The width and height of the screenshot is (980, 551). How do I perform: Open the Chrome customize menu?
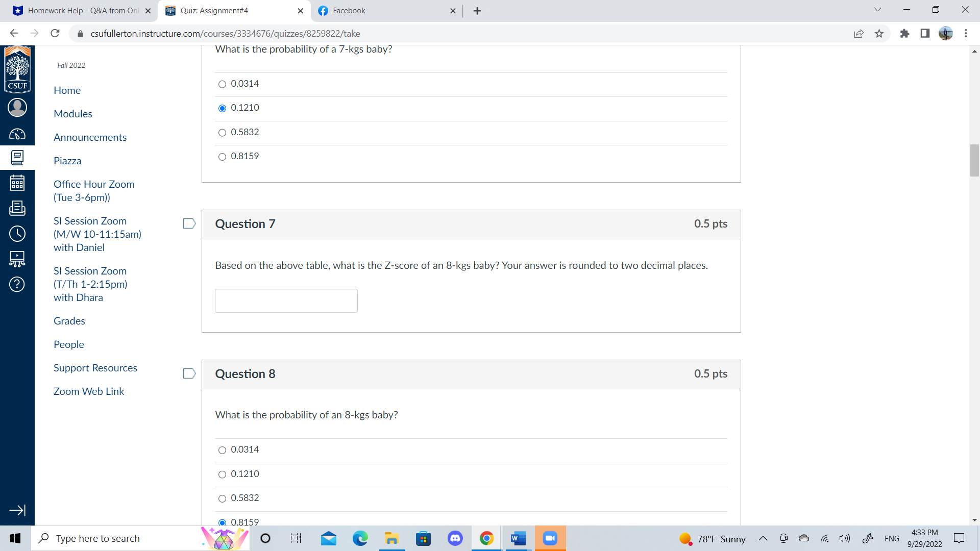966,33
